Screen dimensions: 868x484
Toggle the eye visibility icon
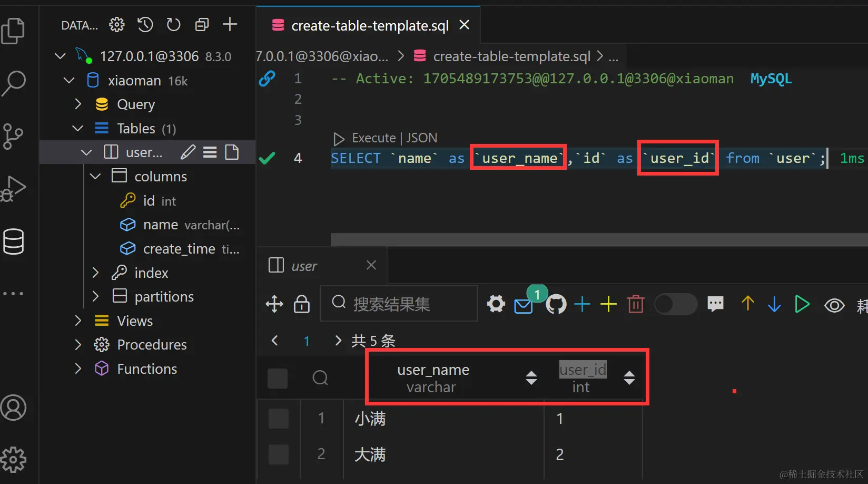834,305
